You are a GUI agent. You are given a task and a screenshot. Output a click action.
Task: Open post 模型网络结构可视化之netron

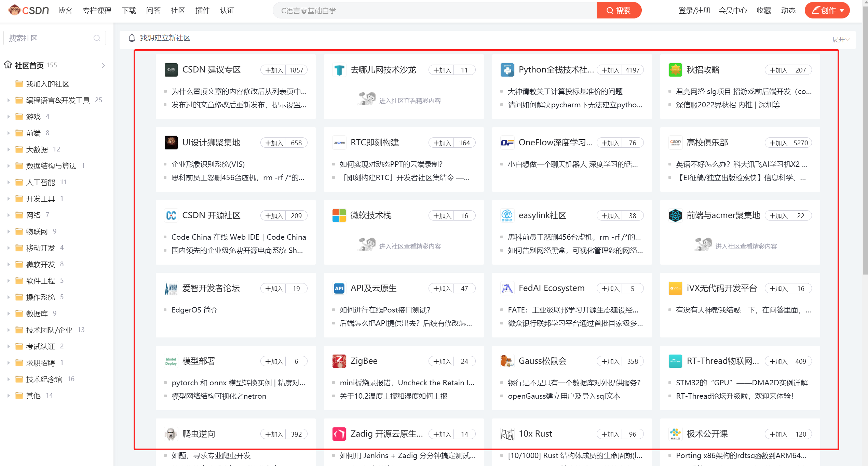(x=219, y=396)
